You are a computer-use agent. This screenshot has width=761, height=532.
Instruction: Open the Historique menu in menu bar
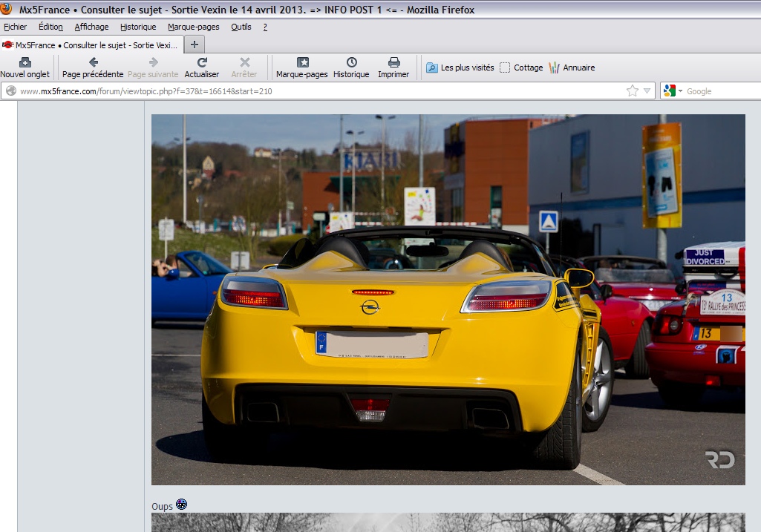(x=138, y=27)
